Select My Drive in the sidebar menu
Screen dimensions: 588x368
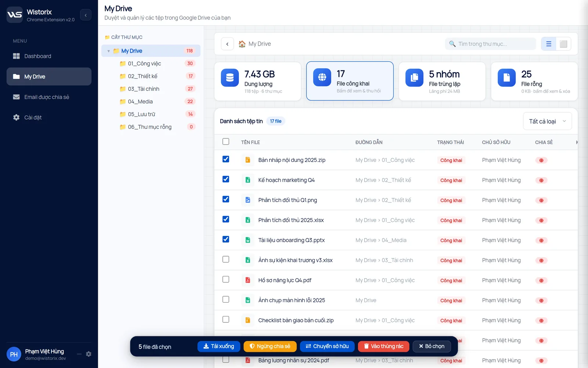click(x=49, y=77)
